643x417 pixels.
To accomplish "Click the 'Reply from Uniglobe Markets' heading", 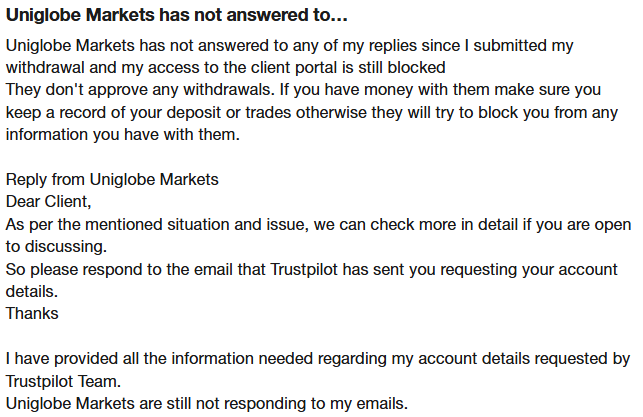I will click(x=112, y=179).
